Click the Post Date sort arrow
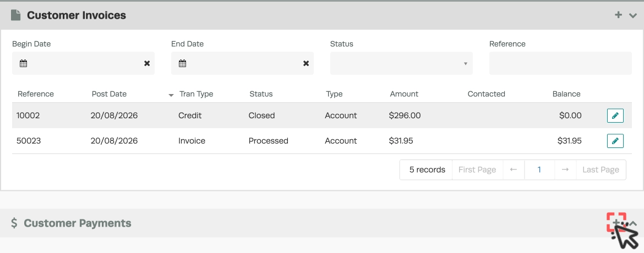644x253 pixels. click(171, 95)
